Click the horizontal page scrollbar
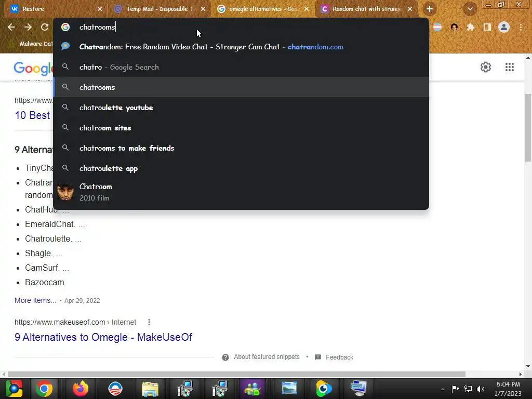This screenshot has height=399, width=532. click(x=236, y=374)
